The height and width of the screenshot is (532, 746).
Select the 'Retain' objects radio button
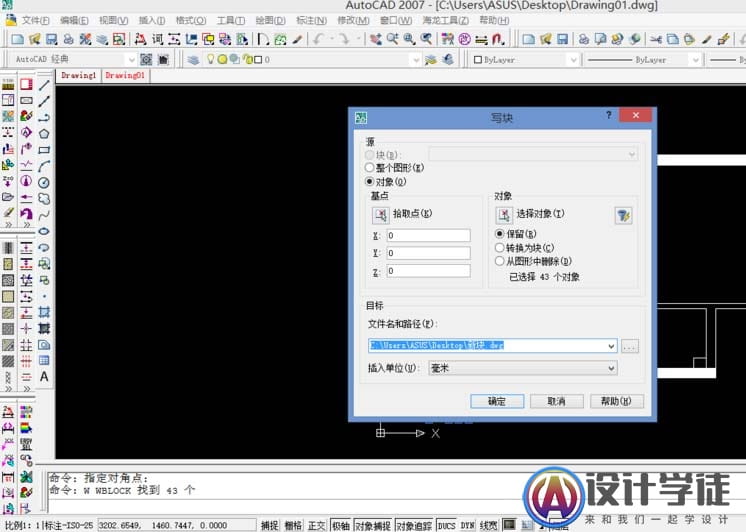click(500, 234)
